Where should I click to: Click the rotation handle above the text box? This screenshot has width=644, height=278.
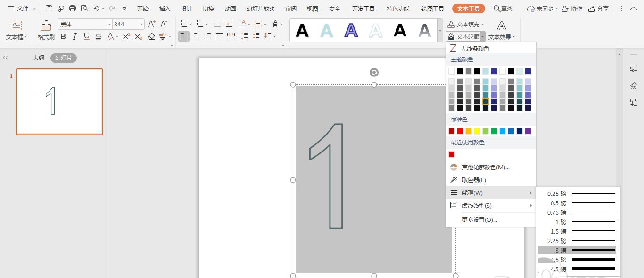[x=374, y=72]
